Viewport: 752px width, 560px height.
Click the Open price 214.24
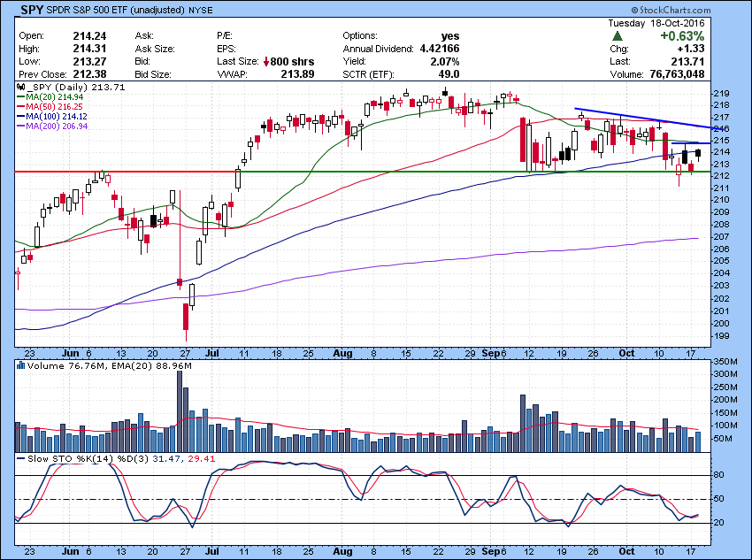89,36
